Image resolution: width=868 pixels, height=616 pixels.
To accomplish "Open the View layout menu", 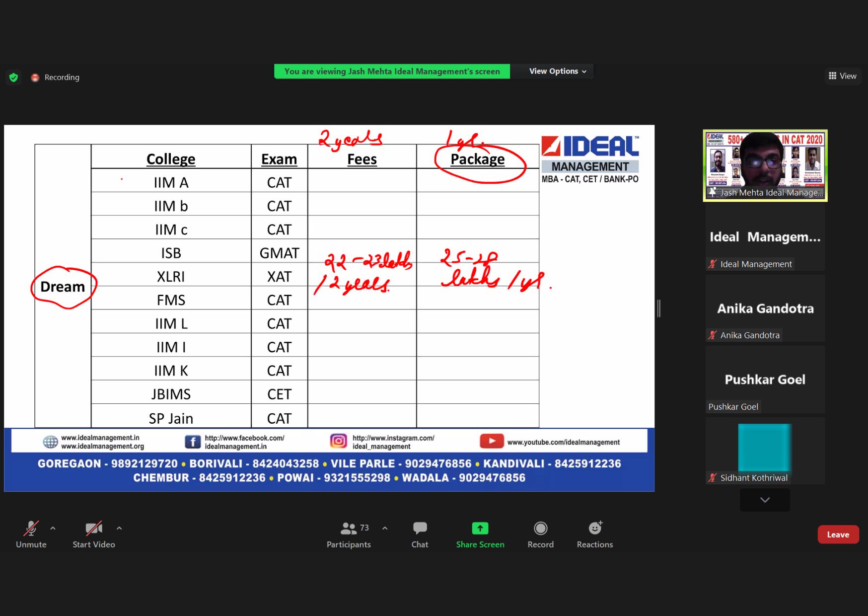I will tap(843, 76).
